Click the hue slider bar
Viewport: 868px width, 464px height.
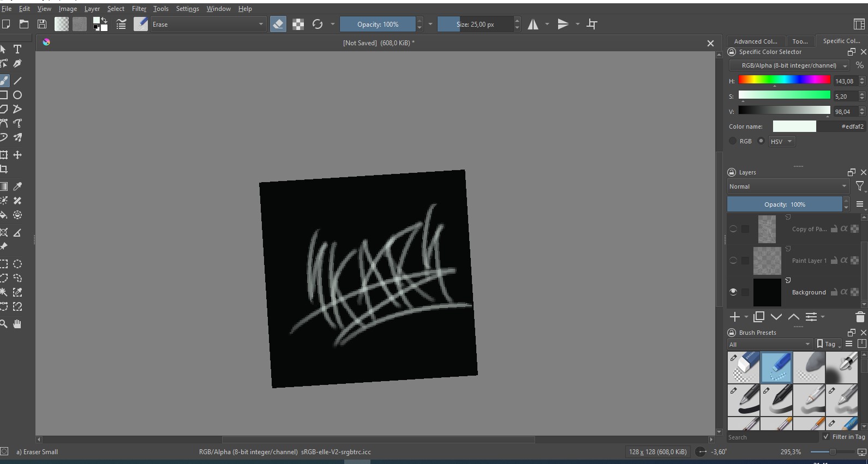(x=784, y=80)
